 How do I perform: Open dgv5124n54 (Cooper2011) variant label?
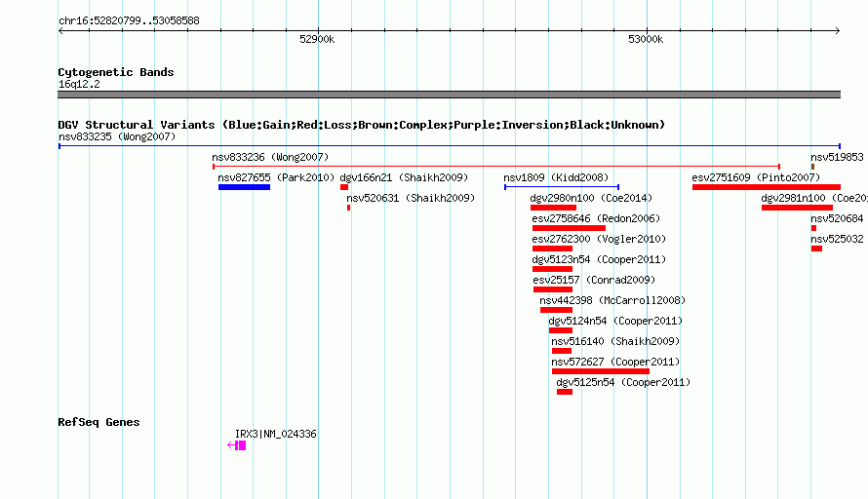point(615,321)
